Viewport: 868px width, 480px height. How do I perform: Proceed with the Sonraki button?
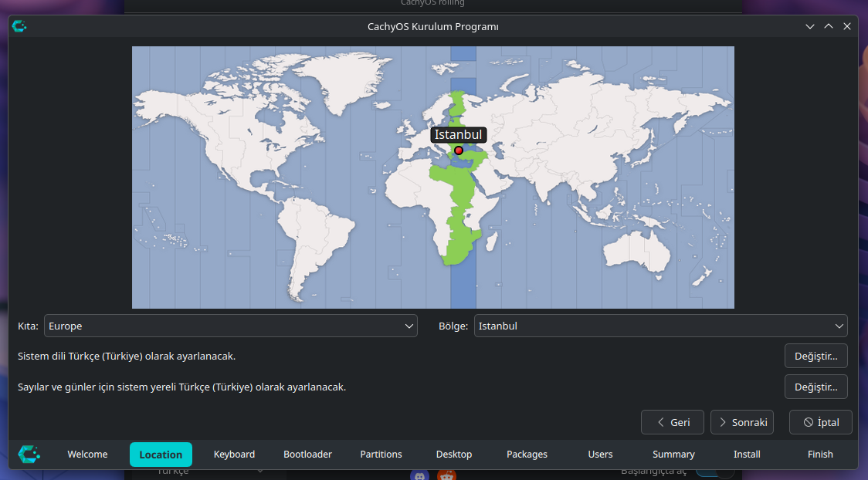[742, 422]
